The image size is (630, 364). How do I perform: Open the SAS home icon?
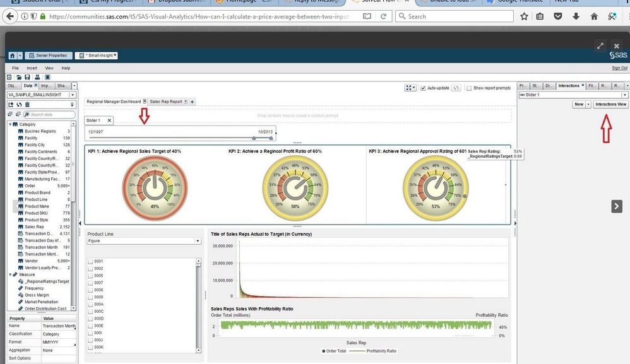pos(12,56)
